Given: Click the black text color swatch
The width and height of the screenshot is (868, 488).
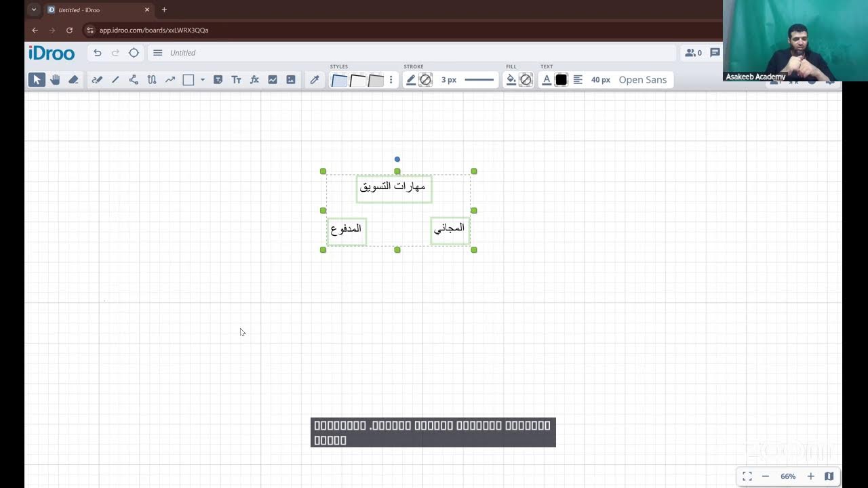Looking at the screenshot, I should point(561,79).
